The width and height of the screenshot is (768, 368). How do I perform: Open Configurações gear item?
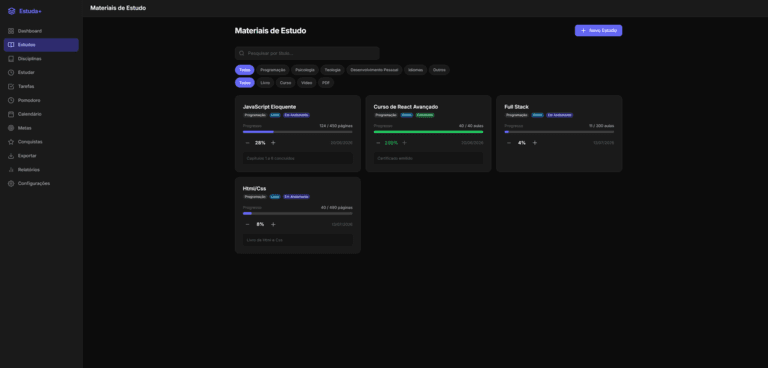click(x=41, y=183)
